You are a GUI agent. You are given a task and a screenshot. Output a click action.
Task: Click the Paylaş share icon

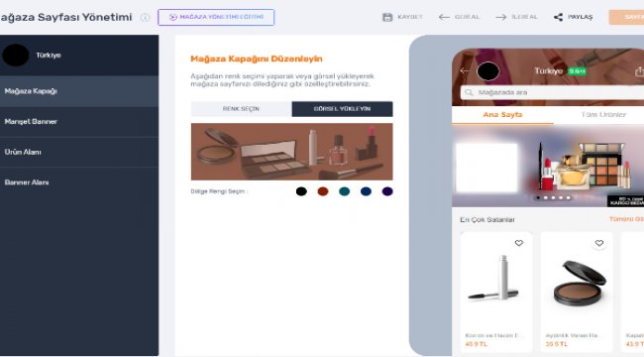pyautogui.click(x=558, y=17)
